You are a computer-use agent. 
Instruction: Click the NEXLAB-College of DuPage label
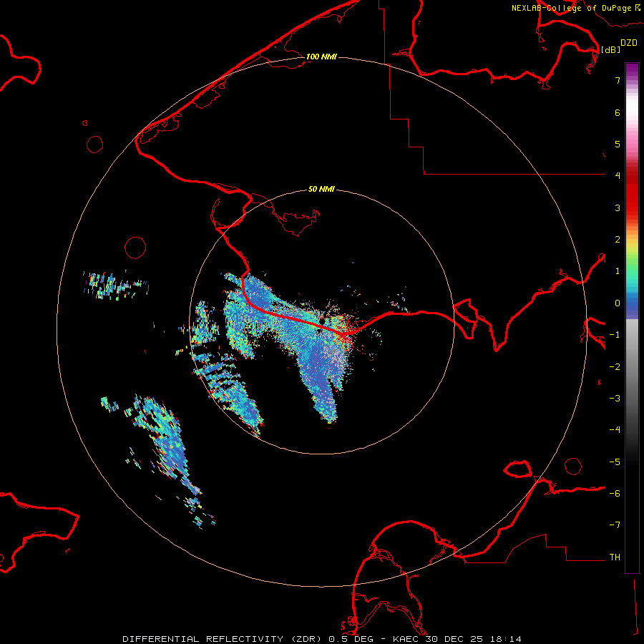(575, 8)
